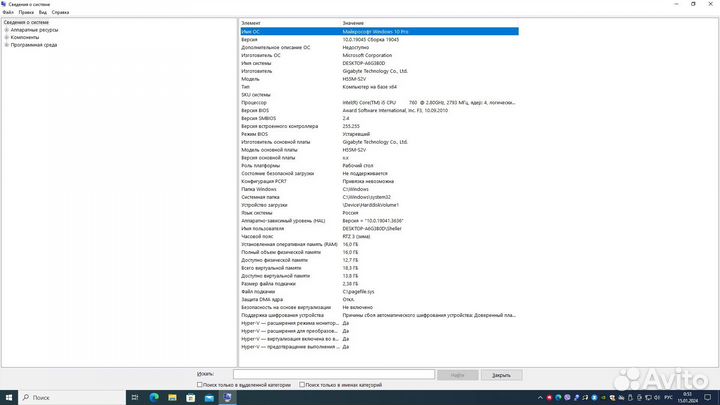Image resolution: width=720 pixels, height=405 pixels.
Task: Select the Язык системы row
Action: coord(379,213)
